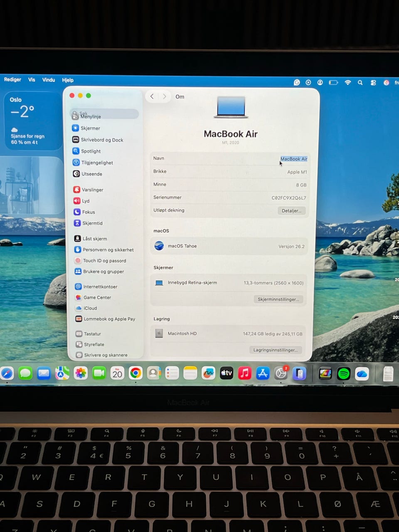The image size is (399, 532).
Task: Open Personvern og sikkerhet
Action: point(104,250)
